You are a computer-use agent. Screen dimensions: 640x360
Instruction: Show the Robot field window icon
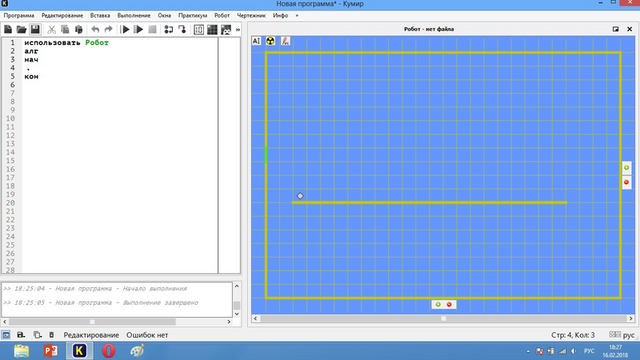(x=226, y=29)
